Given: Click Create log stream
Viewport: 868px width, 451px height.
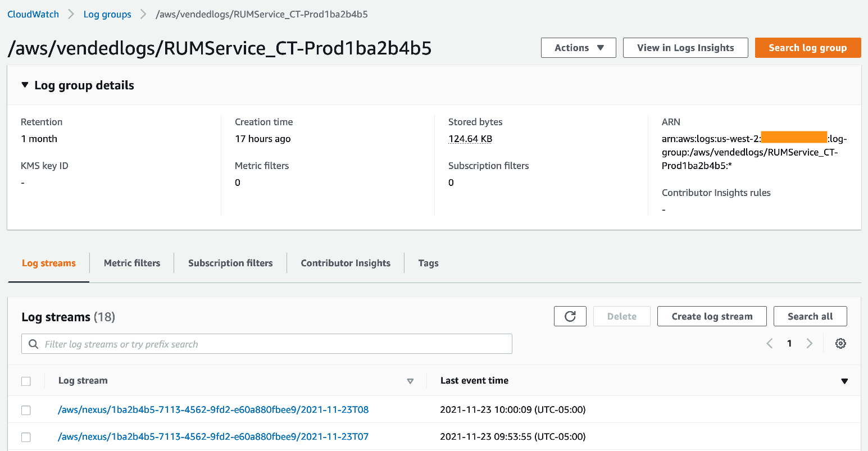Looking at the screenshot, I should tap(711, 316).
